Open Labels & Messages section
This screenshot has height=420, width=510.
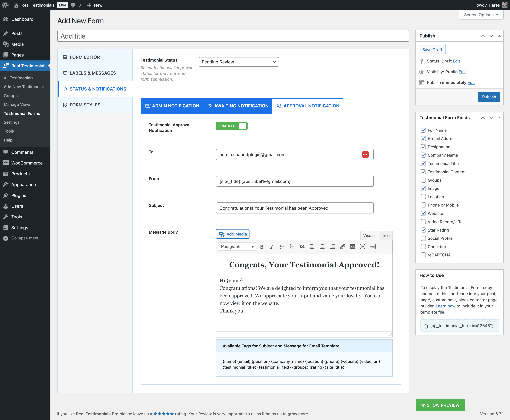(x=95, y=73)
